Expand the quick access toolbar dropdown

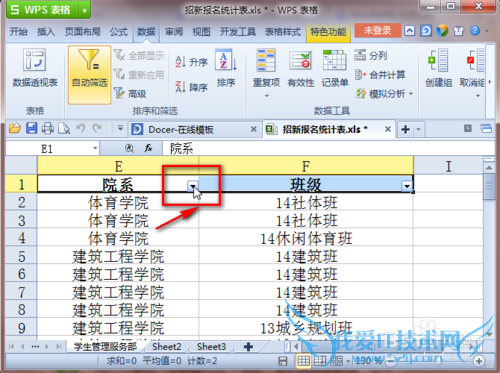pos(120,128)
